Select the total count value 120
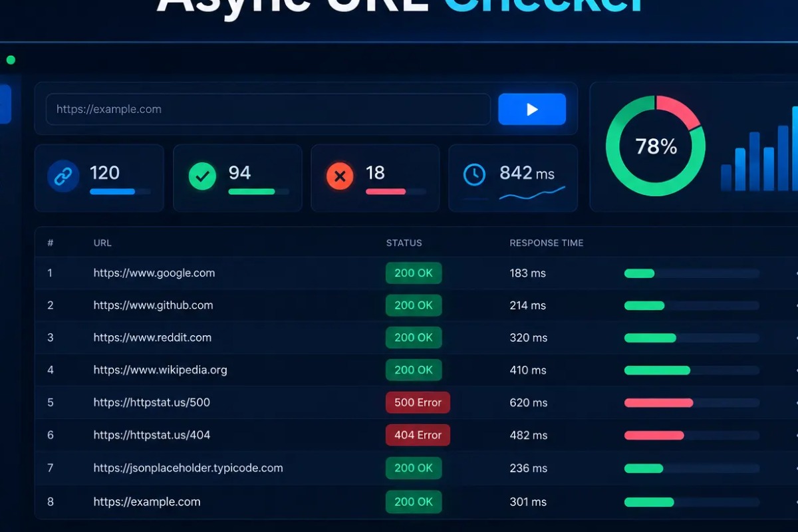This screenshot has width=798, height=532. (x=104, y=173)
